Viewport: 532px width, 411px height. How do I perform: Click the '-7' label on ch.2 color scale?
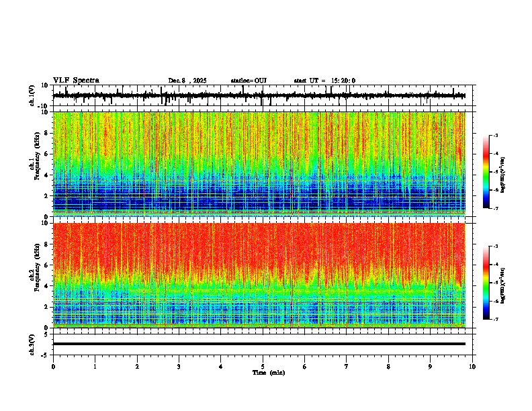coord(496,319)
